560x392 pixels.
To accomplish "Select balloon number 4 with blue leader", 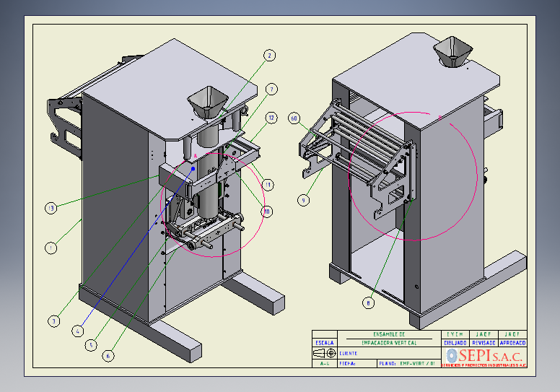I will coord(78,332).
